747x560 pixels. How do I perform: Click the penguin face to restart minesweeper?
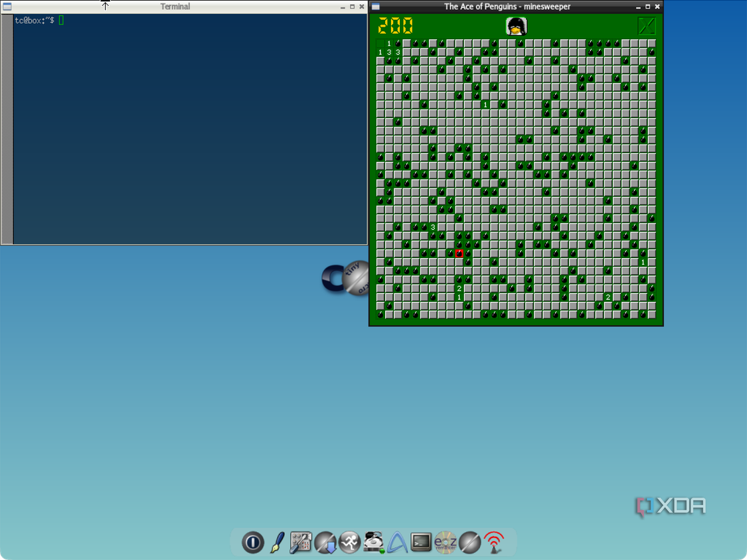pos(516,26)
